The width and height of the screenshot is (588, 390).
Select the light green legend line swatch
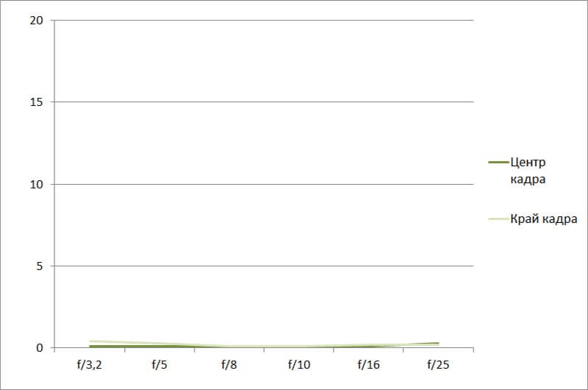[498, 219]
